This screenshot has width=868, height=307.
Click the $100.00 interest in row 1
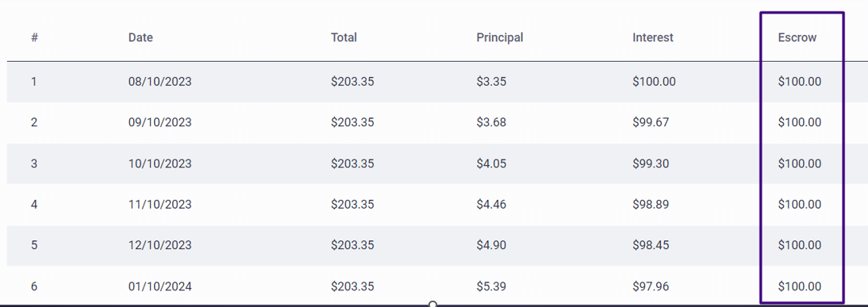pos(654,82)
